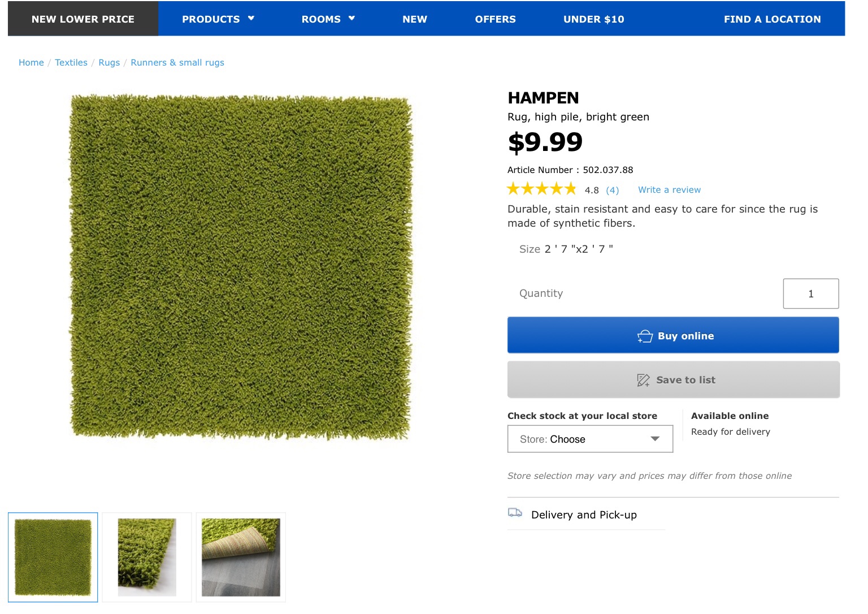868x614 pixels.
Task: Open the review count (4) link
Action: [613, 191]
